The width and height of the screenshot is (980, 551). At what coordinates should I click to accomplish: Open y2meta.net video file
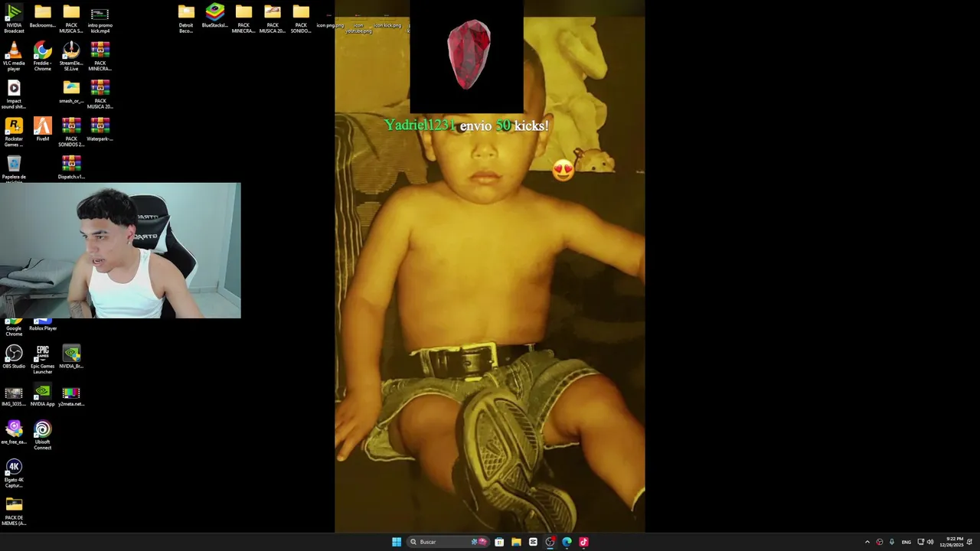[71, 395]
